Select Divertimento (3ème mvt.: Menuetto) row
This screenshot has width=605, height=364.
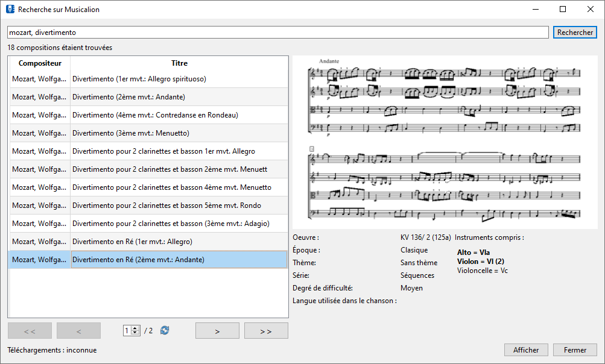(x=148, y=133)
